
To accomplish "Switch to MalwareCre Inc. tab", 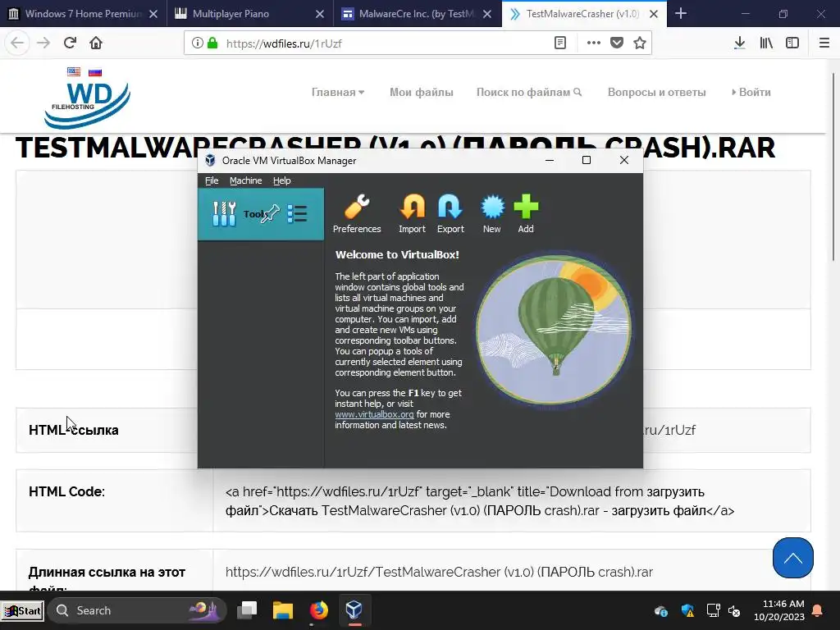I will (416, 13).
